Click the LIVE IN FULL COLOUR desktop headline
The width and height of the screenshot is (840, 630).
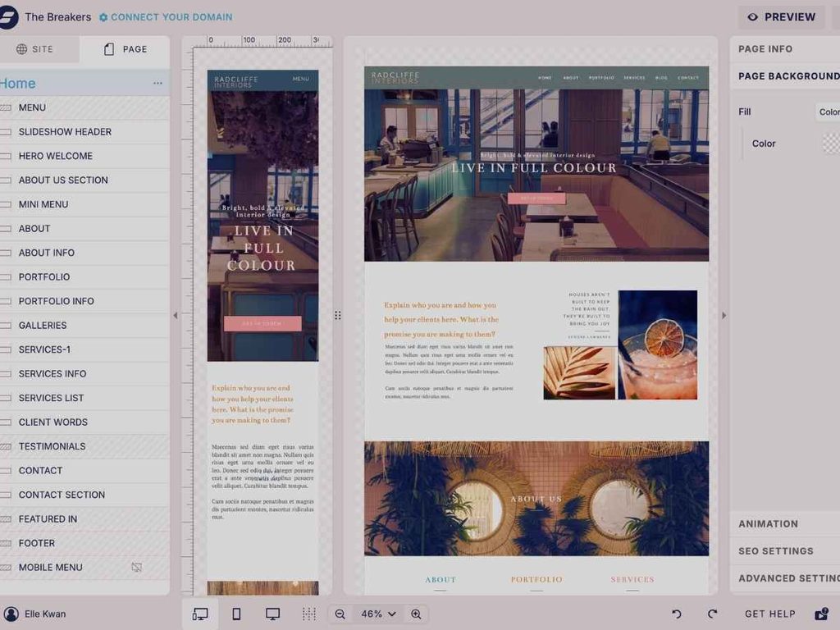pyautogui.click(x=534, y=167)
